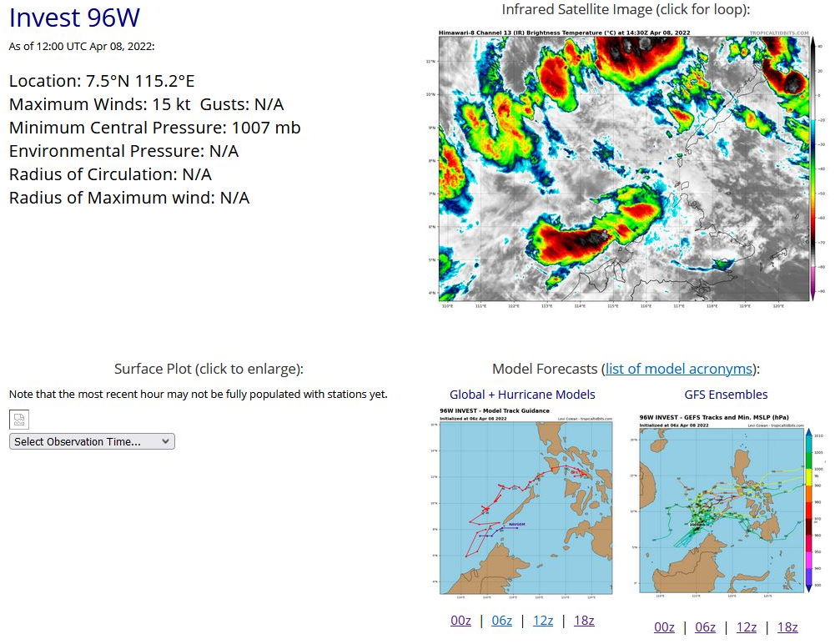The height and width of the screenshot is (644, 840).
Task: Select 12z under GFS Ensembles
Action: [x=746, y=627]
